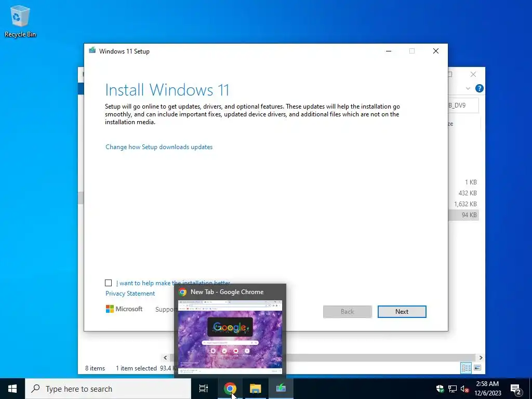Click the New Tab Chrome preview thumbnail
Screen dimensions: 532x399
tap(230, 337)
